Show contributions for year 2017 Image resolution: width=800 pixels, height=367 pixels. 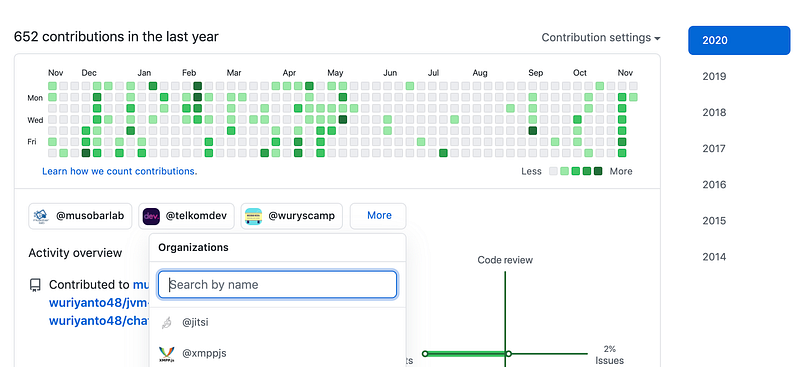[x=714, y=149]
